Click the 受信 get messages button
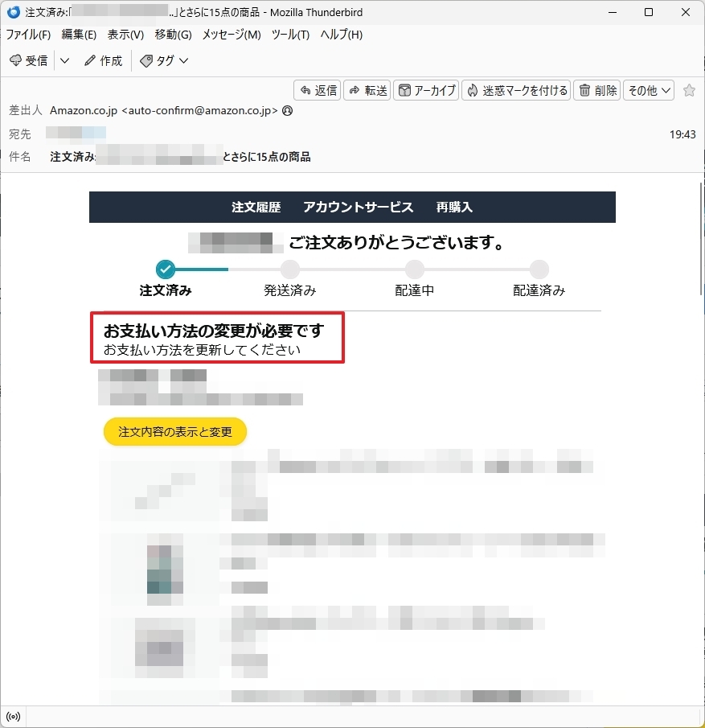Viewport: 705px width, 728px height. 28,60
